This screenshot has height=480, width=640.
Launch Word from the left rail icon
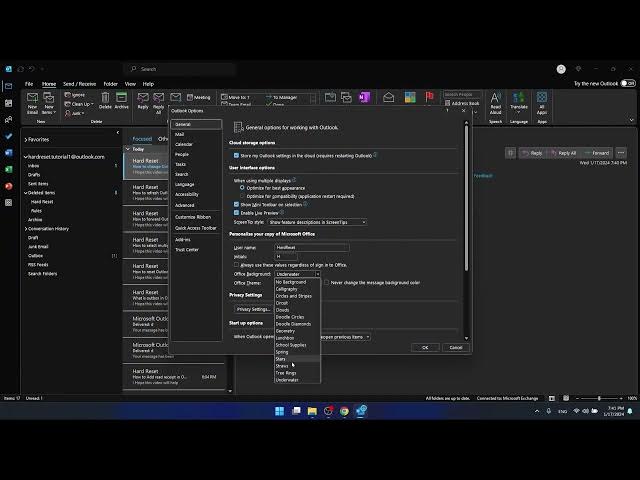(x=9, y=153)
